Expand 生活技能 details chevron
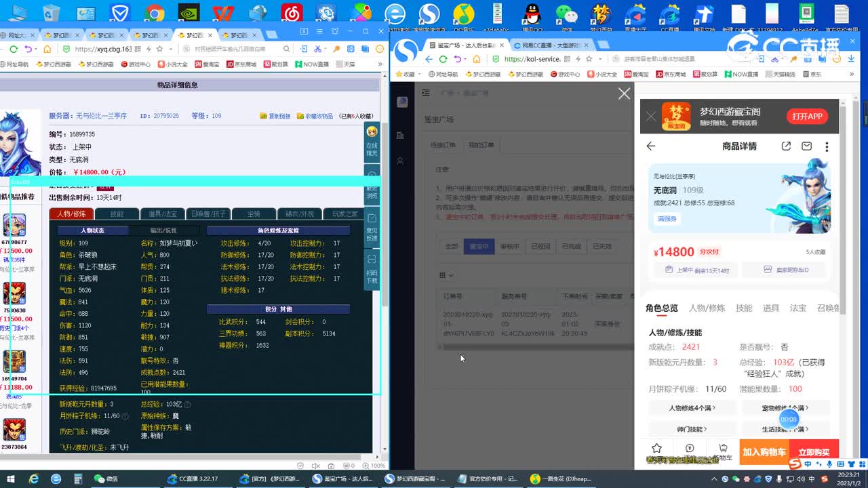 point(806,429)
